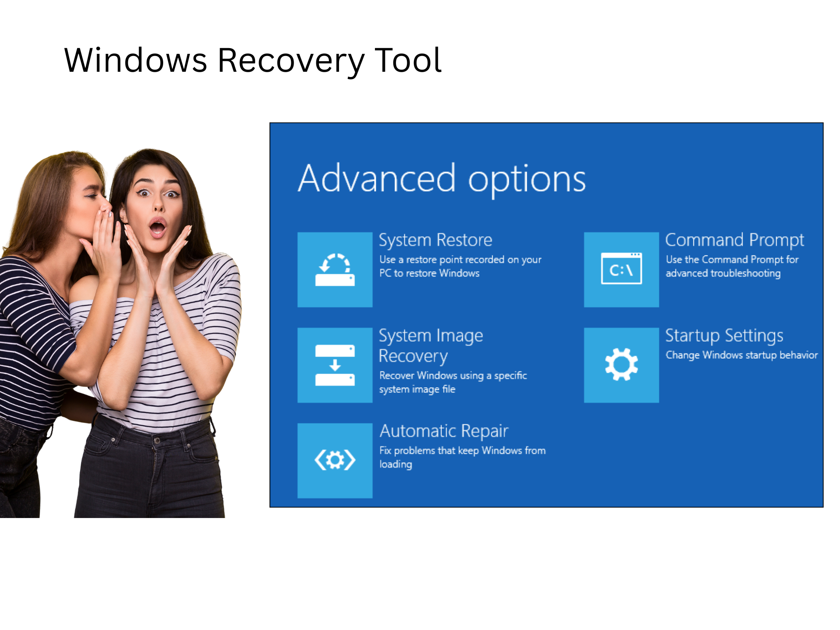Image resolution: width=840 pixels, height=630 pixels.
Task: Click the photo of two women whispering
Action: (x=120, y=333)
